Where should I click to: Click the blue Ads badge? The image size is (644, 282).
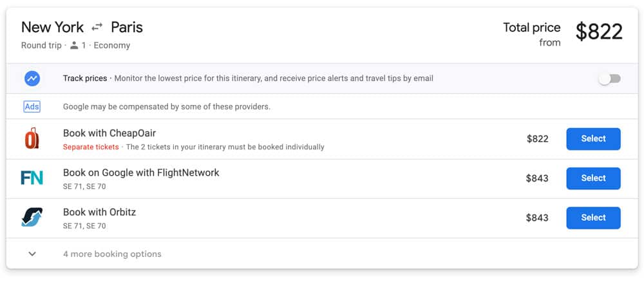(x=32, y=107)
